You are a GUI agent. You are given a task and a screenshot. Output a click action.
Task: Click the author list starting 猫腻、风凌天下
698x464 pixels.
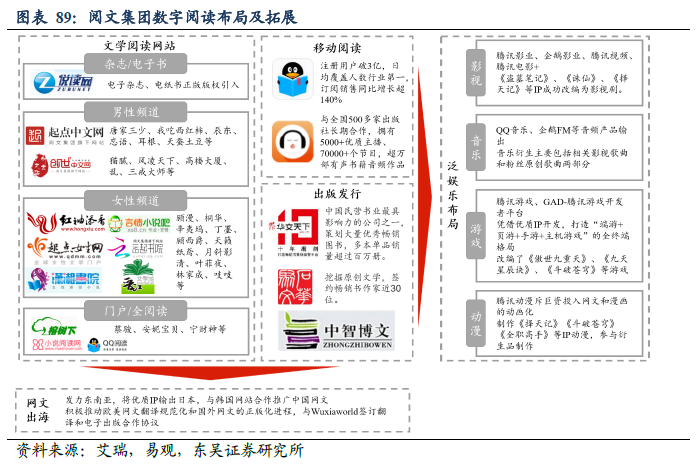coord(169,166)
